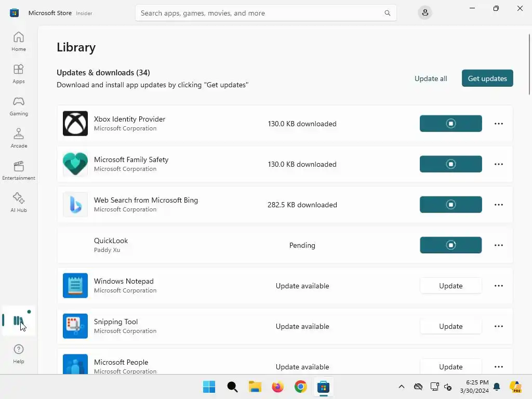Open File Explorer from the taskbar
532x399 pixels.
pos(255,387)
